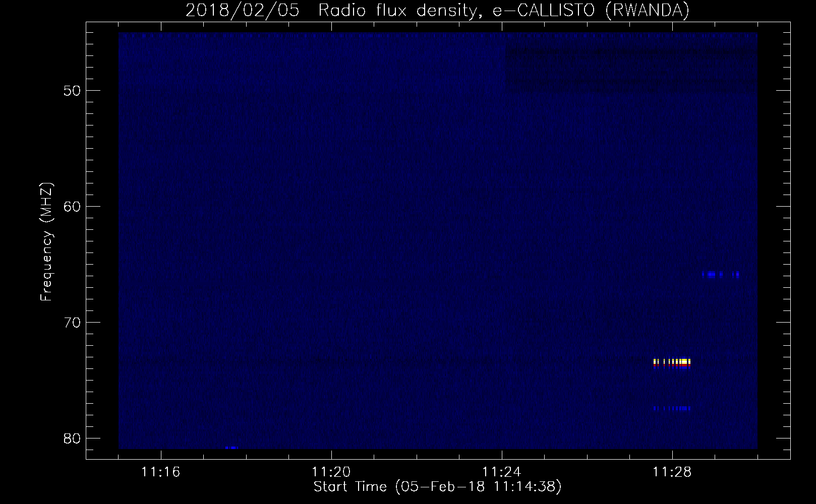The image size is (816, 504).
Task: Click the 11:20 time tick label
Action: click(331, 473)
